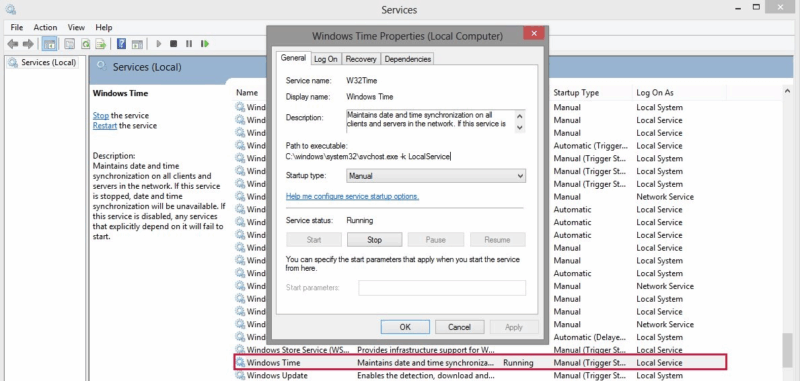Click the Pause button in the dialog
The width and height of the screenshot is (800, 381).
[435, 240]
